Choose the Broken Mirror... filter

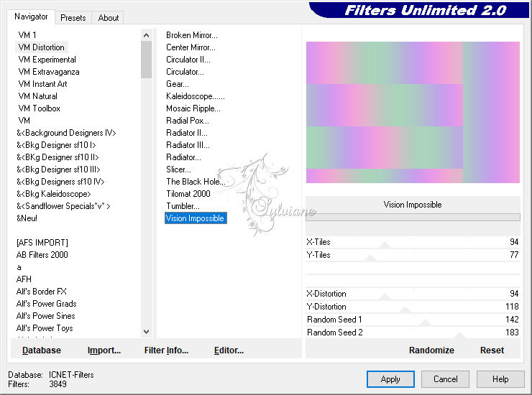(x=192, y=35)
